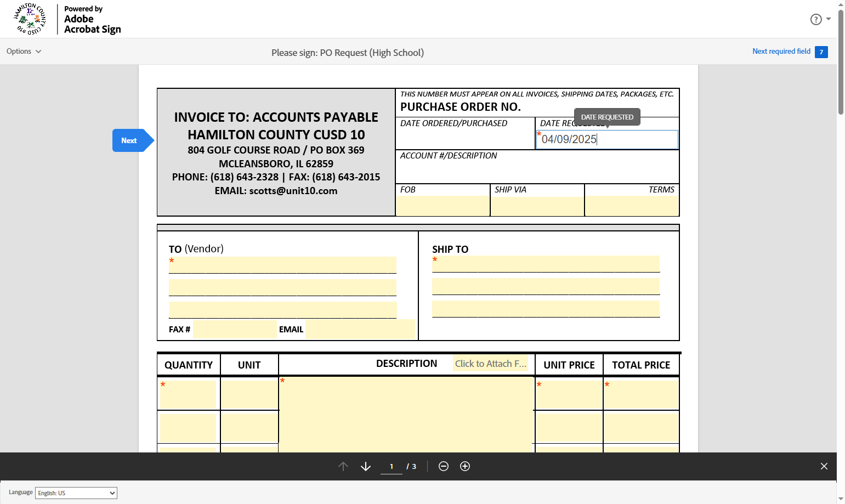Open the Options dropdown menu
The image size is (845, 504).
pyautogui.click(x=24, y=51)
